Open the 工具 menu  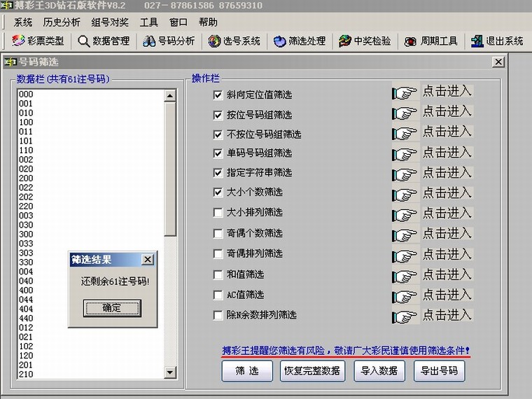149,22
